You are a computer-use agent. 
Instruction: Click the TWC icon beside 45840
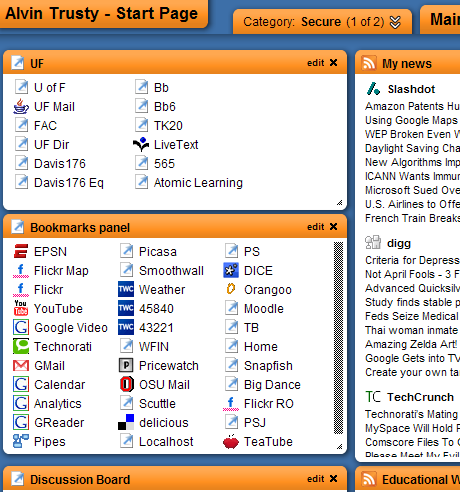coord(126,308)
